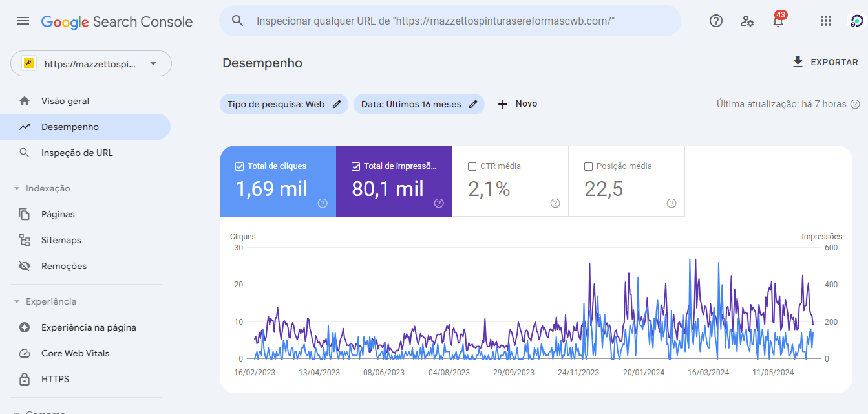Viewport: 868px width, 414px height.
Task: Click help icon in Posição média card
Action: [x=671, y=203]
